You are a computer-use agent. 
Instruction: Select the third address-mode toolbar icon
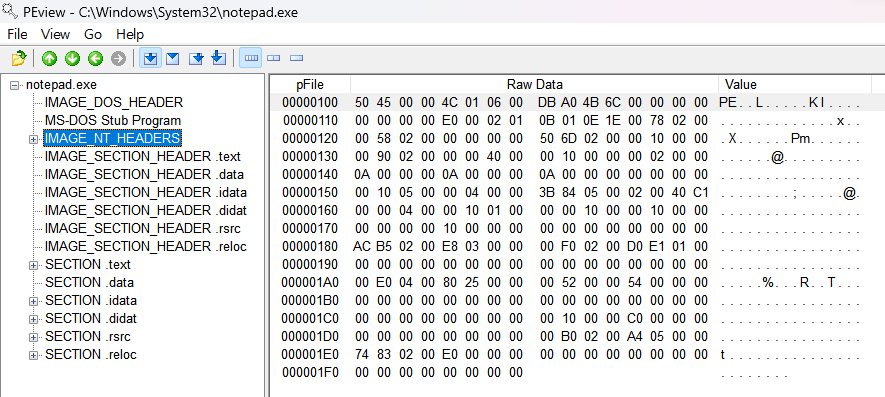196,58
